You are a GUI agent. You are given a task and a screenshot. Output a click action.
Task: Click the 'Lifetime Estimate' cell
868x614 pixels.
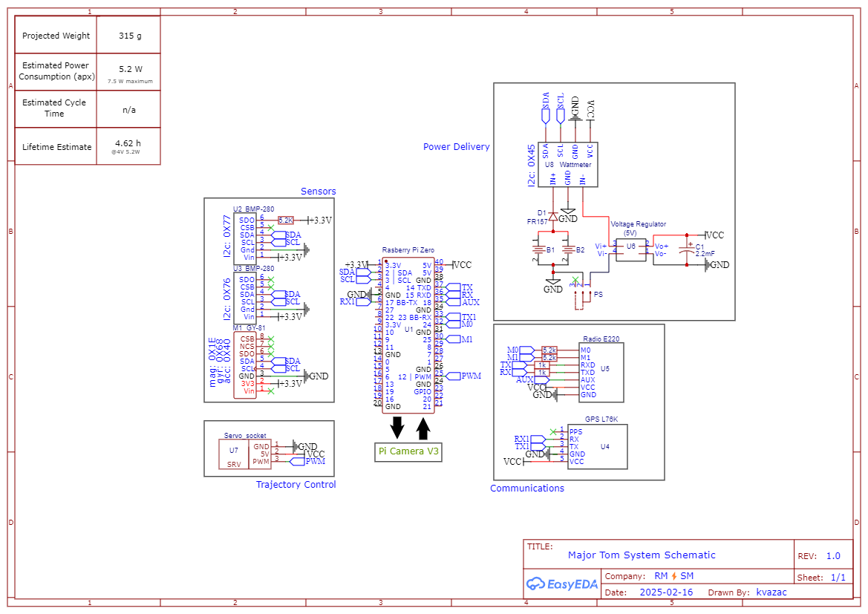[x=56, y=147]
